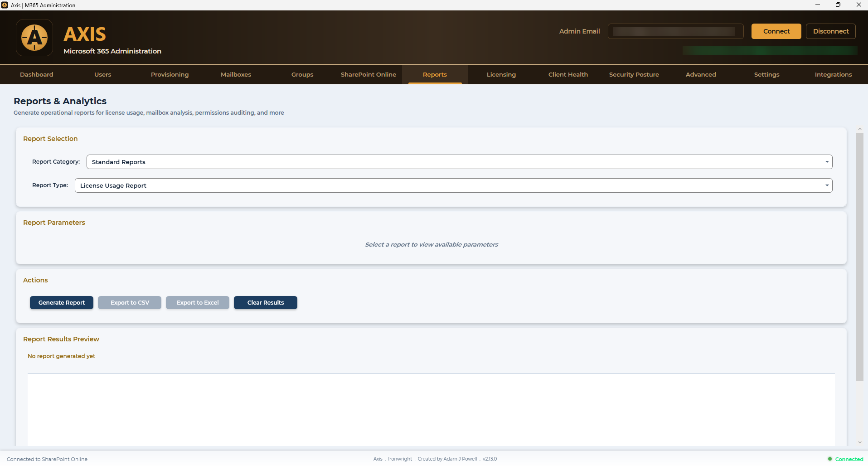
Task: Click the 'Report Parameters' heading
Action: (54, 223)
